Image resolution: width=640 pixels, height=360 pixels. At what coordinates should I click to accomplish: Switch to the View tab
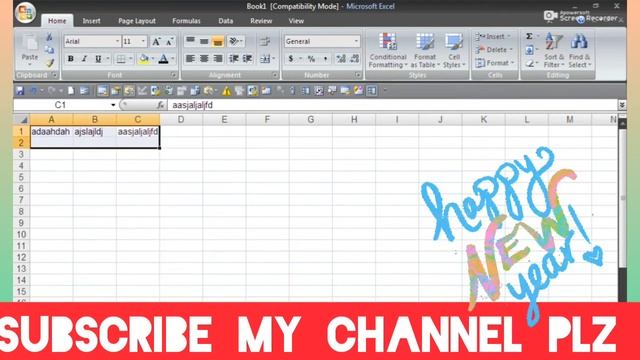coord(296,21)
